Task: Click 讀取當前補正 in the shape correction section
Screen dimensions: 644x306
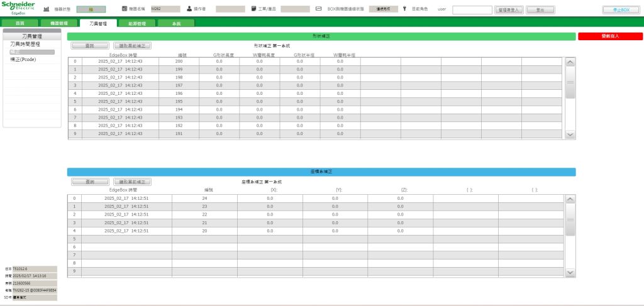Action: [132, 46]
